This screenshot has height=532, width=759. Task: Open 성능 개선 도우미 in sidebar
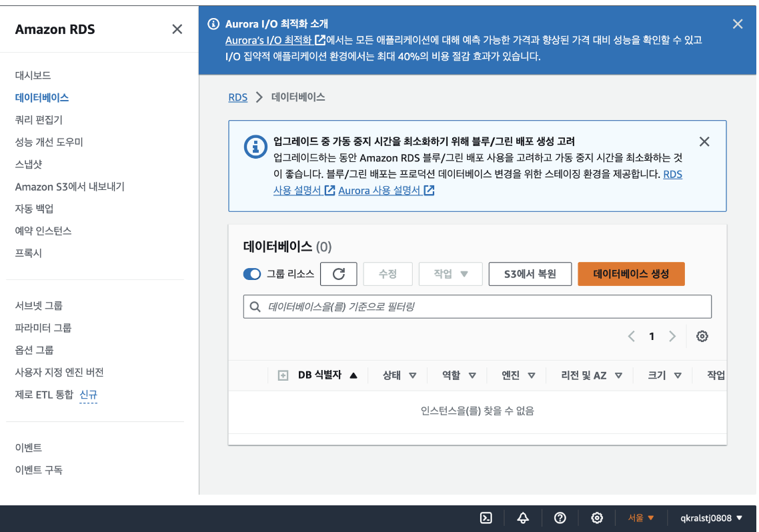[49, 142]
